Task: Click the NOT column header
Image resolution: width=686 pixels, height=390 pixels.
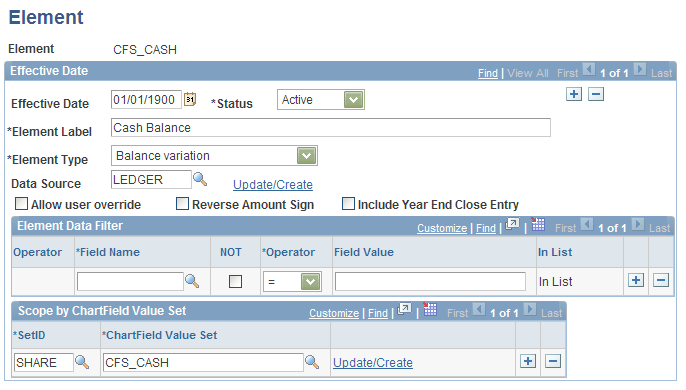Action: [x=231, y=252]
